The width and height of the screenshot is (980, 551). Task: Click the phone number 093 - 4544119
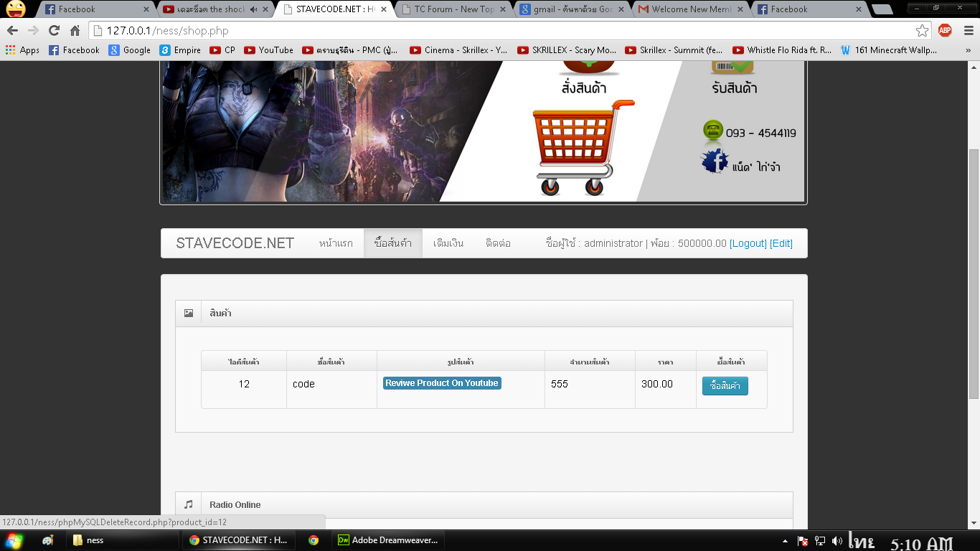(761, 133)
